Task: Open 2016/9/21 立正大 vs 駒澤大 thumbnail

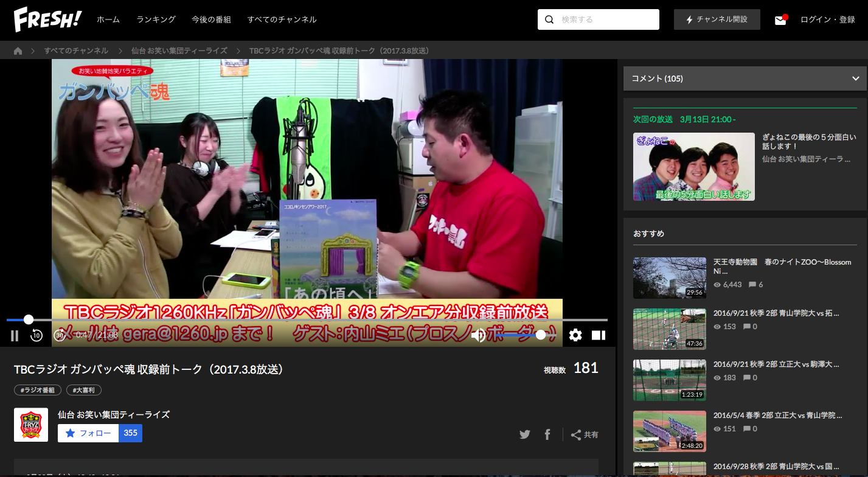Action: (x=670, y=380)
